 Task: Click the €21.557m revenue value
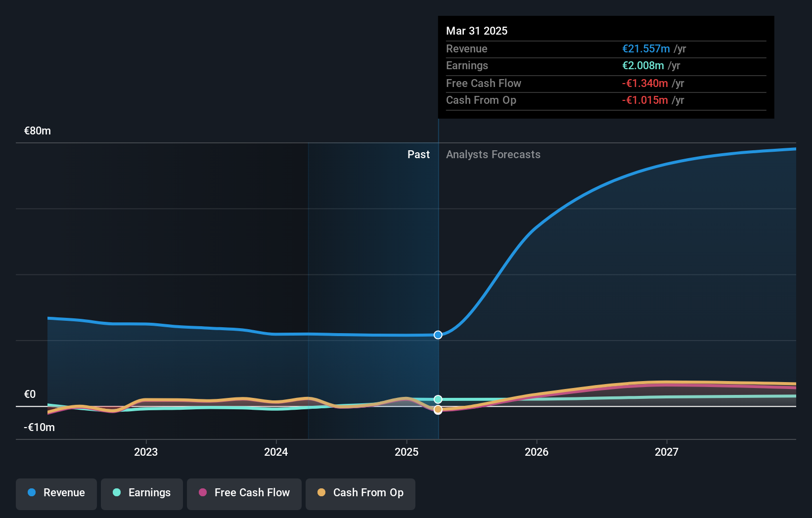(x=646, y=48)
